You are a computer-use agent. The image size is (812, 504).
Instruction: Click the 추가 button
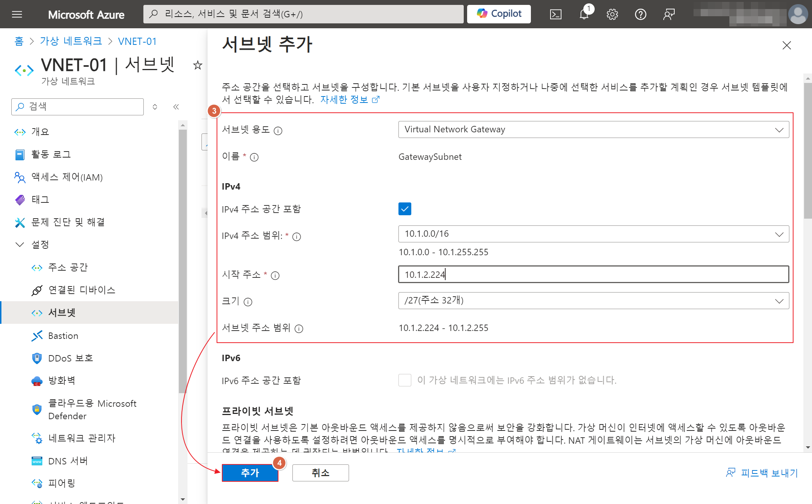pyautogui.click(x=250, y=473)
